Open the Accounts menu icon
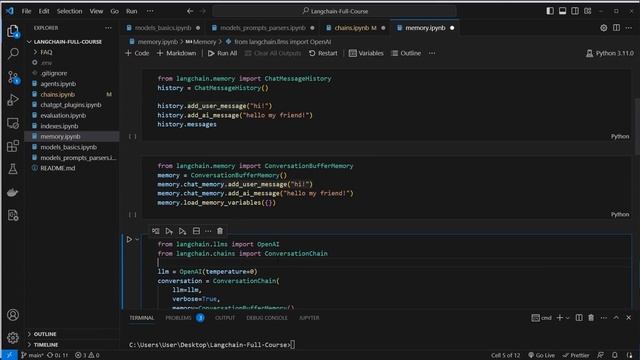640x360 pixels. coord(13,315)
